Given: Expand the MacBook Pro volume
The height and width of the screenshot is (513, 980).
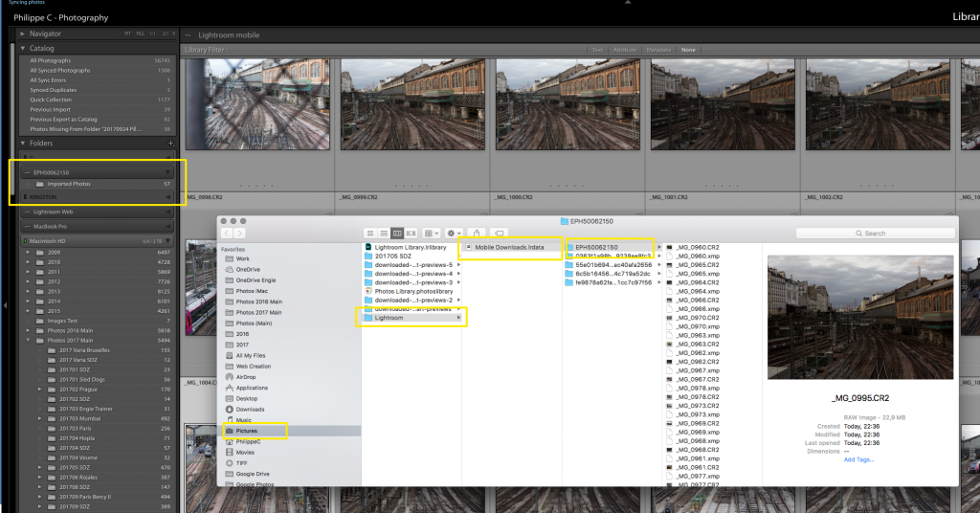Looking at the screenshot, I should point(167,226).
